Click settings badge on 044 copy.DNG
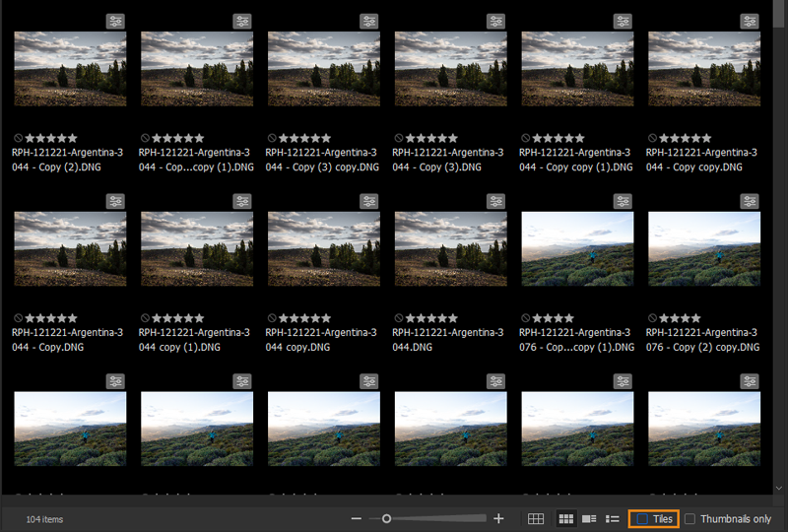This screenshot has width=788, height=532. coord(369,202)
